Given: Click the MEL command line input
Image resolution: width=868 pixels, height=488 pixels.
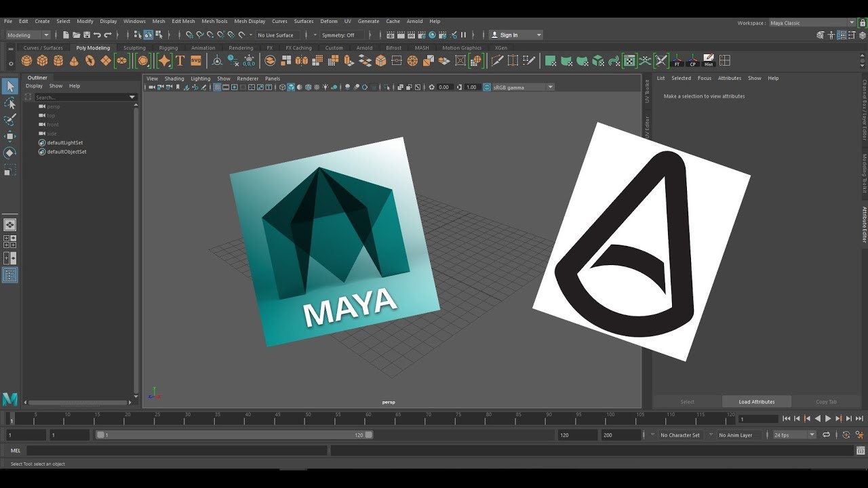Looking at the screenshot, I should click(x=177, y=451).
